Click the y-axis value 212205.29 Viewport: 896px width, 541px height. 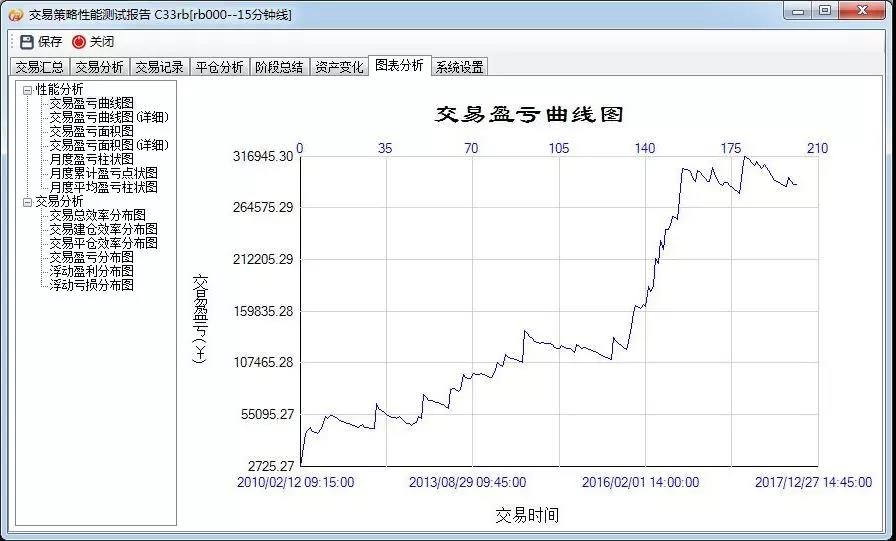pyautogui.click(x=263, y=259)
